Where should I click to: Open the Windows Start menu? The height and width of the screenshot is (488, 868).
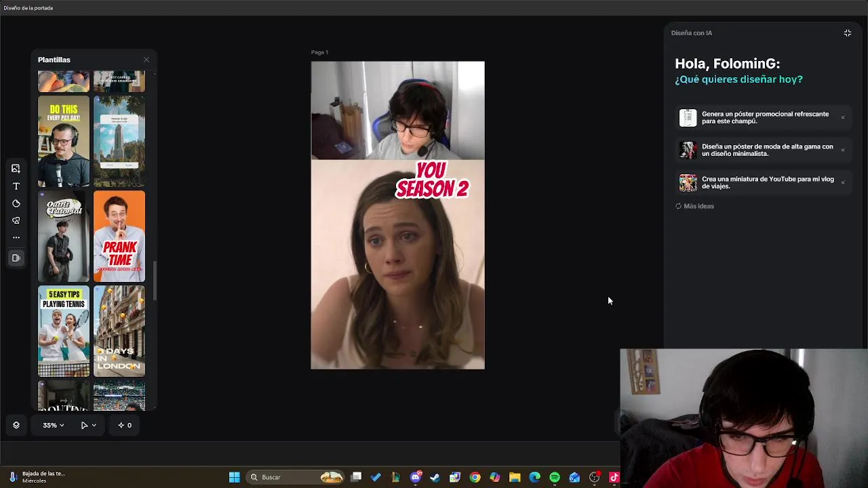click(x=234, y=477)
